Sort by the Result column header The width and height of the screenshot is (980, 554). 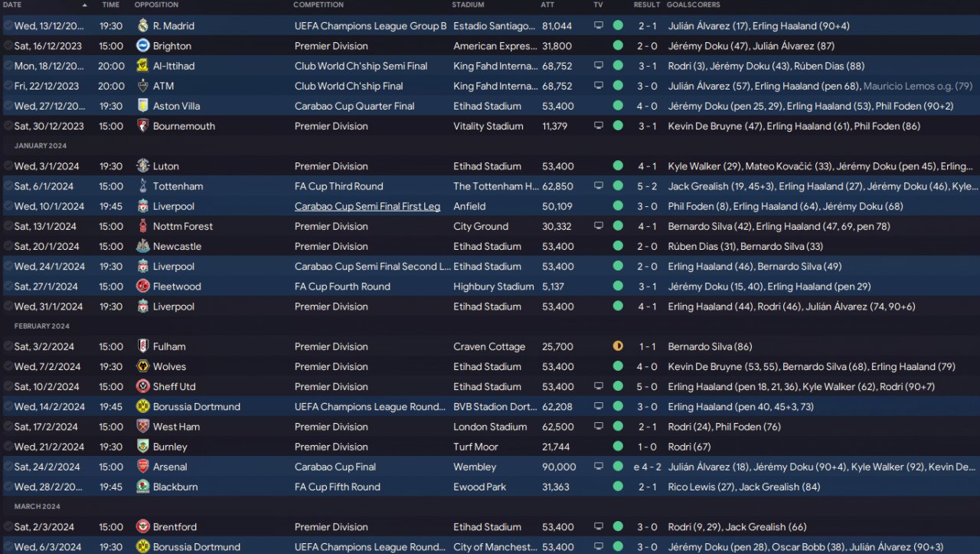647,5
